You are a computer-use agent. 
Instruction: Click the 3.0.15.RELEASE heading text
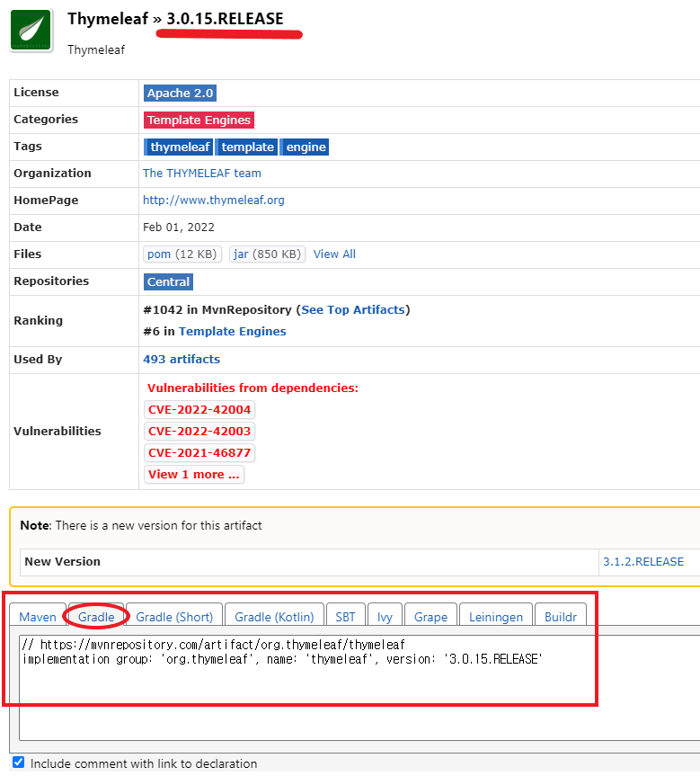click(x=225, y=19)
